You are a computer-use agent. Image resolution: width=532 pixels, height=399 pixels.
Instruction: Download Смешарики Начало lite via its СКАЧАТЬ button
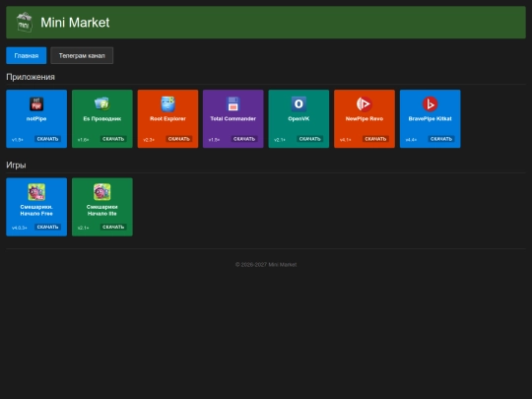coord(113,227)
